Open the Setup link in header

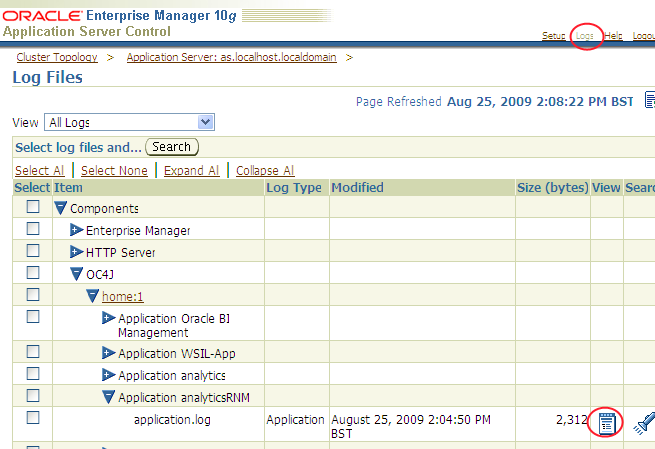pos(554,36)
